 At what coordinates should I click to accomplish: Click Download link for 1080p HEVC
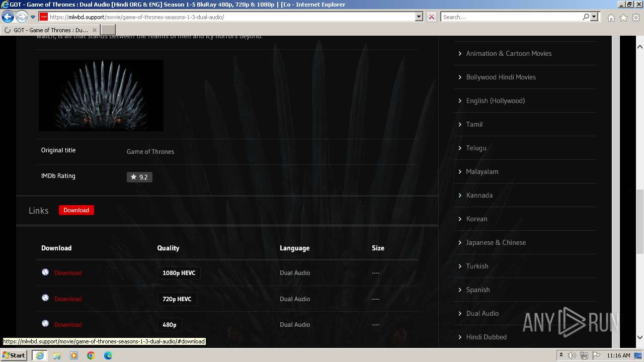click(68, 273)
